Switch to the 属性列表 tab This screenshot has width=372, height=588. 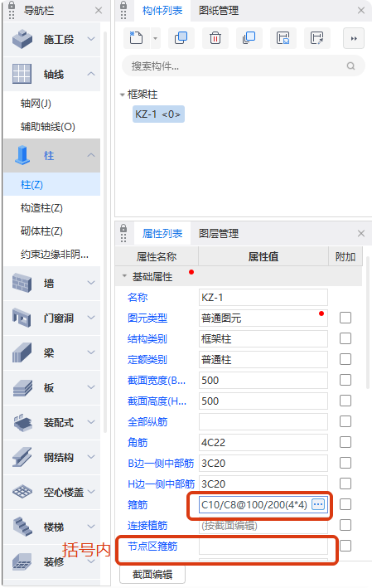pyautogui.click(x=162, y=234)
